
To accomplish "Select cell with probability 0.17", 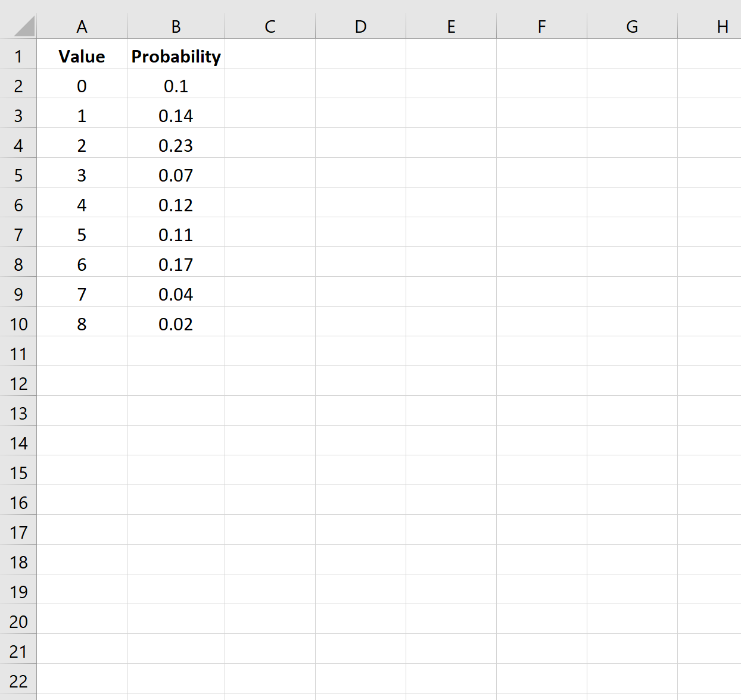I will click(x=176, y=265).
